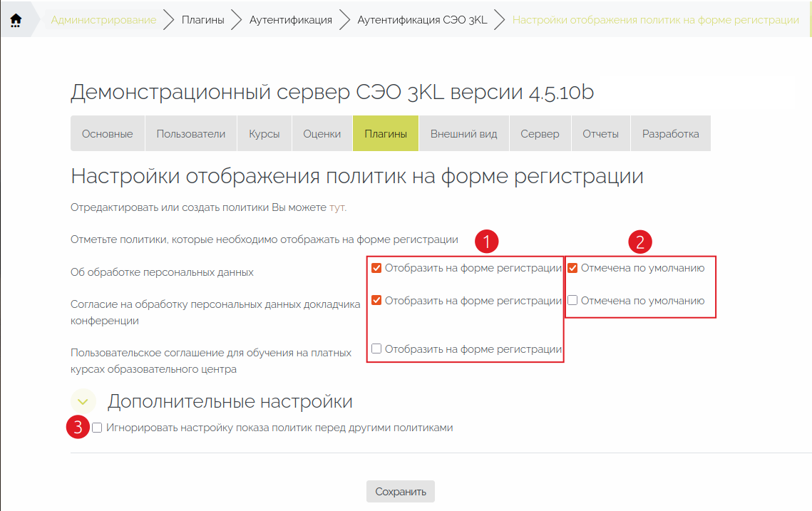812x511 pixels.
Task: Check the unchecked 'Отмечена по умолчанию' checkbox
Action: 572,301
